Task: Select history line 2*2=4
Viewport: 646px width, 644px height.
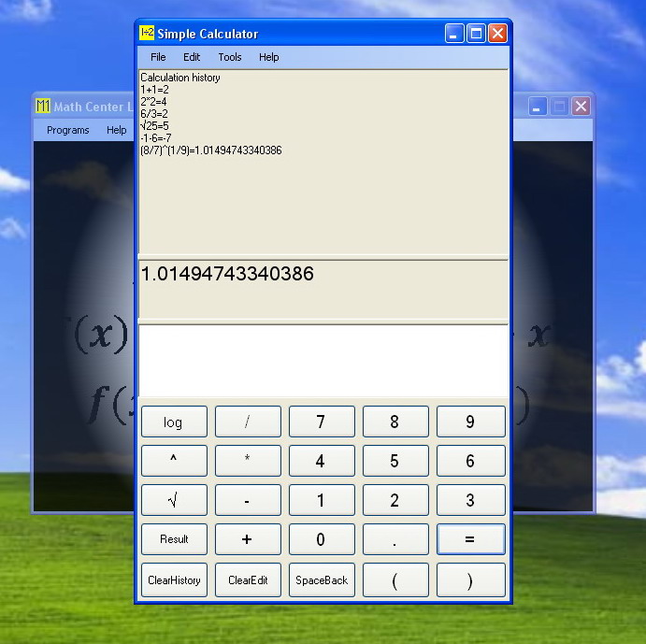Action: [153, 102]
